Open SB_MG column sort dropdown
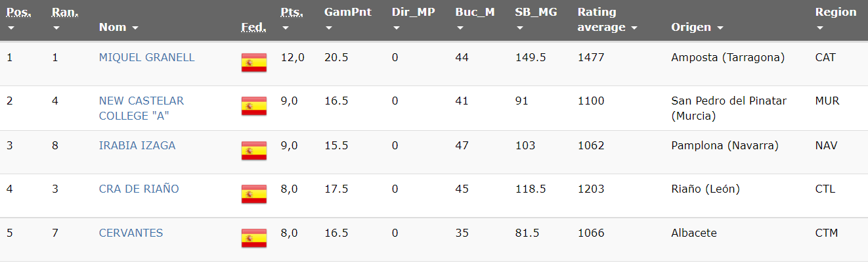Viewport: 868px width, 263px height. (x=520, y=28)
